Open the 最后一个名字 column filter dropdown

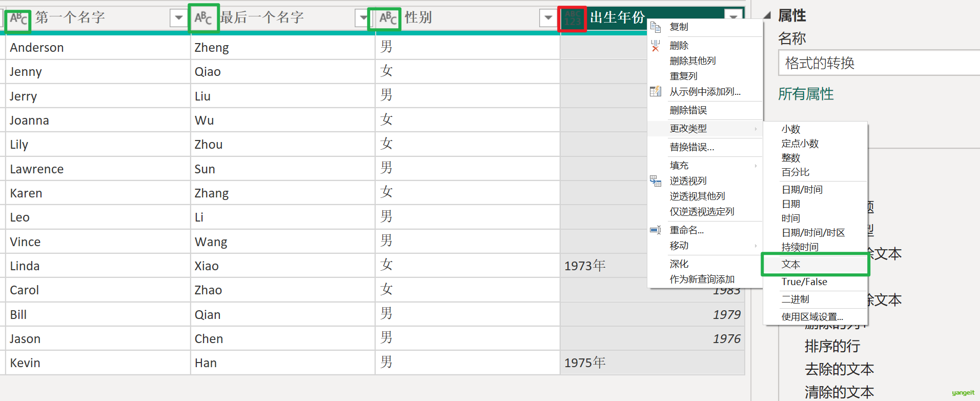pos(363,18)
